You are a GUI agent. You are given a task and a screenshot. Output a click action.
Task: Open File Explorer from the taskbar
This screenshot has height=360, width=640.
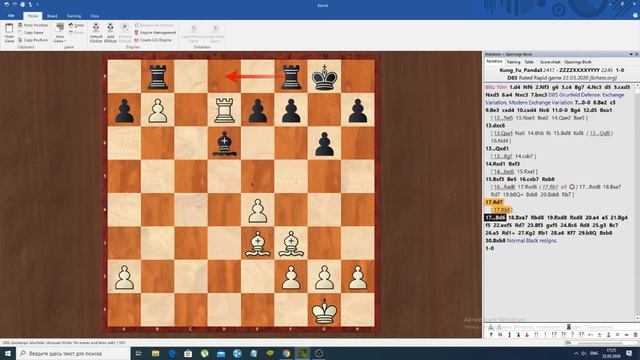156,353
